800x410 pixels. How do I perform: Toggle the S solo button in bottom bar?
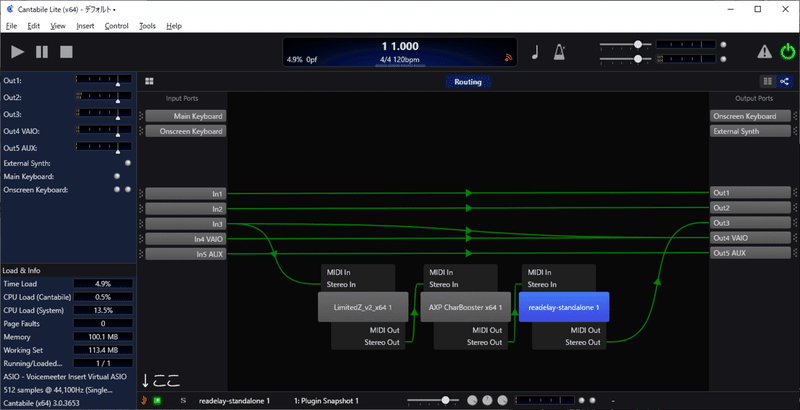tap(183, 401)
